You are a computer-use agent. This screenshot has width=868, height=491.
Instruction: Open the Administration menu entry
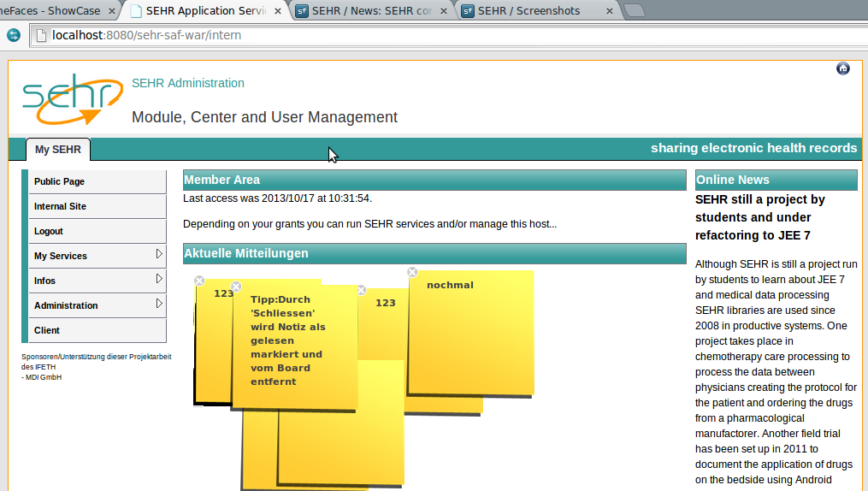click(x=97, y=305)
